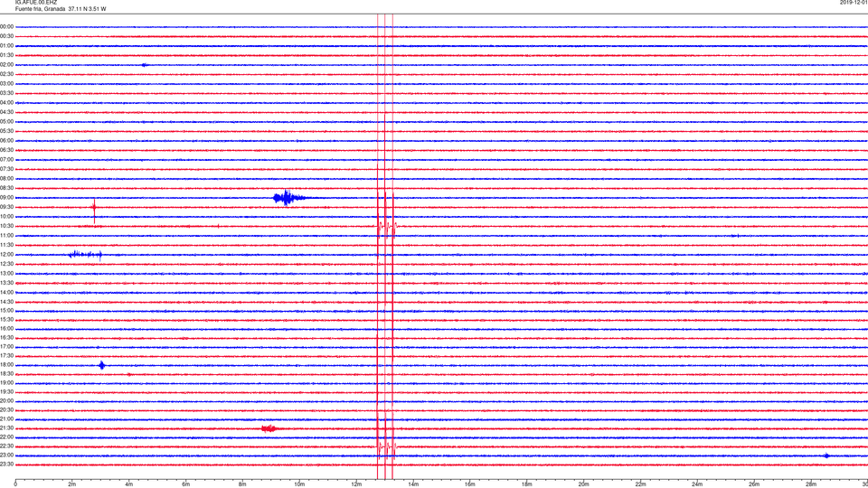The width and height of the screenshot is (868, 488).
Task: Click the 6m tick label on the time axis
Action: click(186, 484)
